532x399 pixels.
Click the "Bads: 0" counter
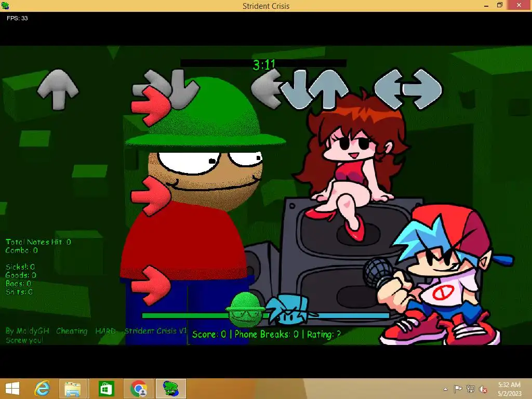coord(18,283)
